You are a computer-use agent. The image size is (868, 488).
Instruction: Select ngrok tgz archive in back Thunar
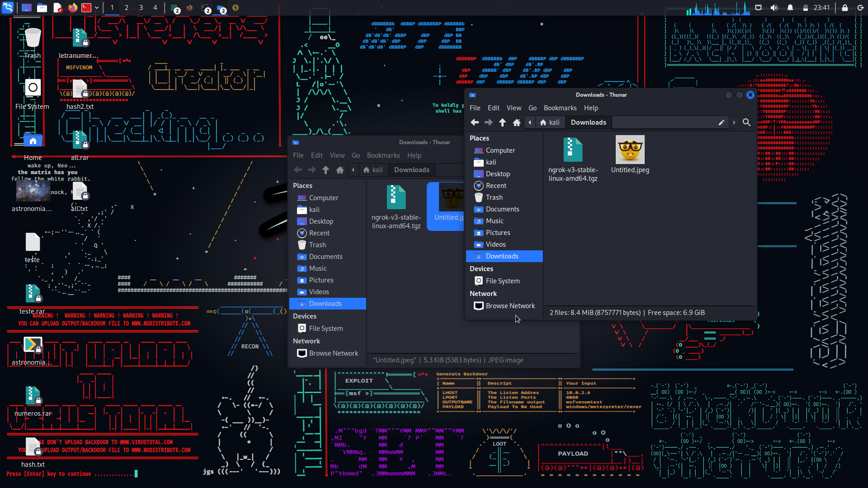396,206
